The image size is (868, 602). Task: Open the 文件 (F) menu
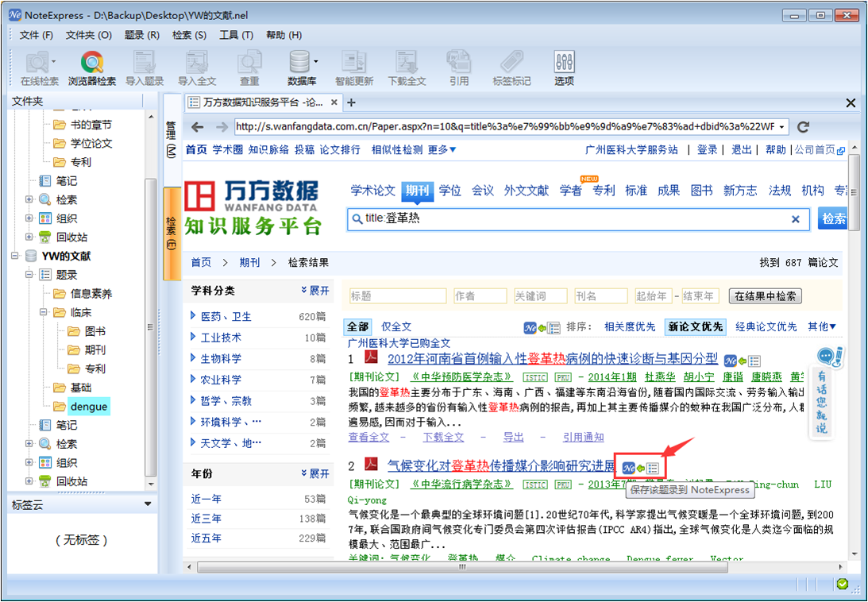coord(36,35)
